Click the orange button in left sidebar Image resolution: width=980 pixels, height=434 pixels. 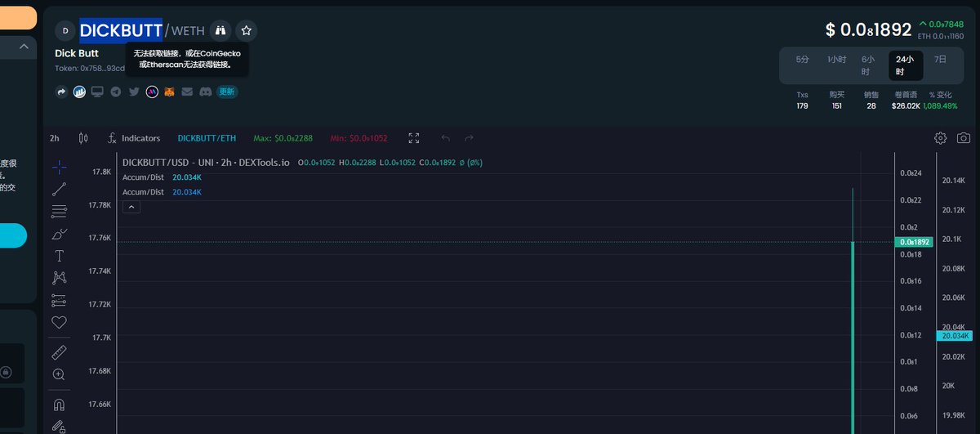pyautogui.click(x=17, y=17)
